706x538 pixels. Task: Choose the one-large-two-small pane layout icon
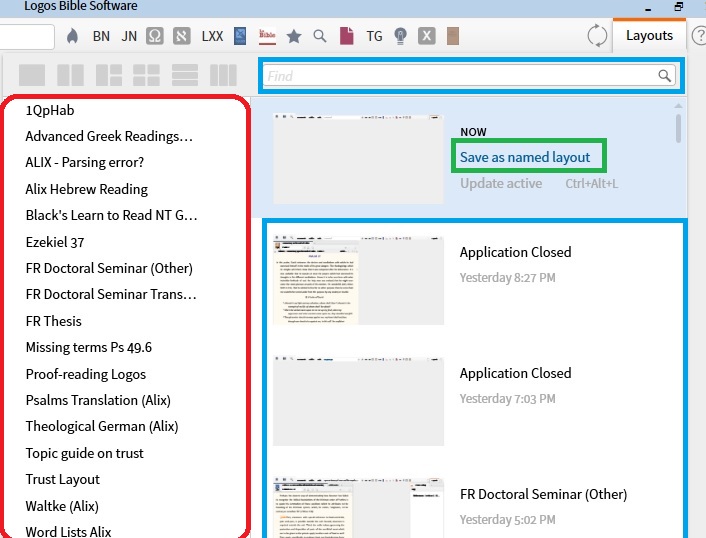(109, 75)
